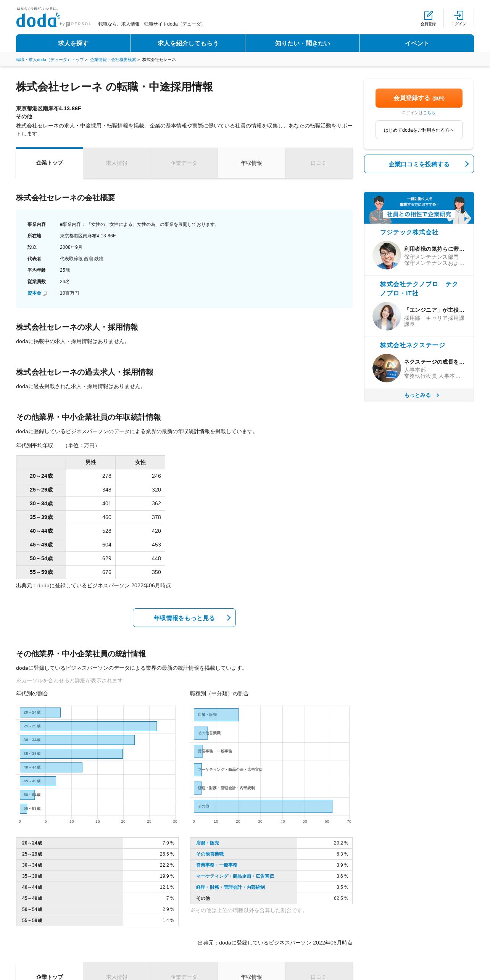
Task: Click the doda logo
Action: pyautogui.click(x=38, y=20)
